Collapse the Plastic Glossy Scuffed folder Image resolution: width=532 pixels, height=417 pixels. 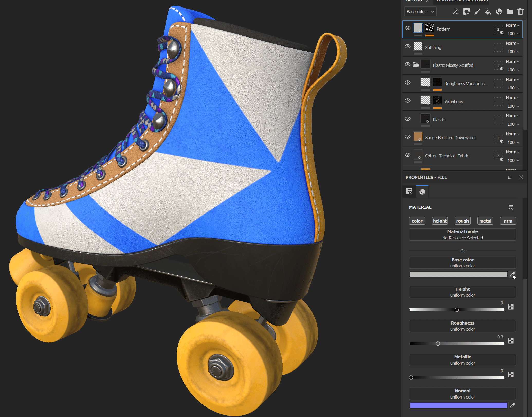416,65
